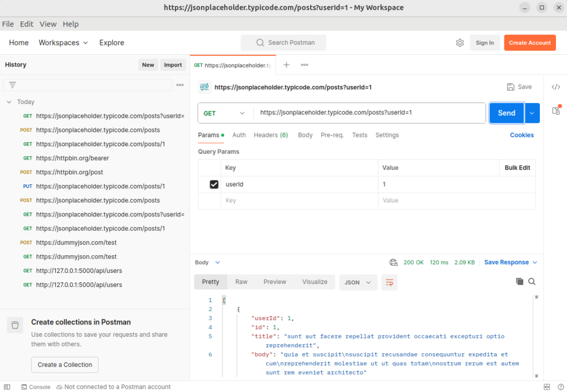Screen dimensions: 567x392
Task: Expand the response Body dropdown
Action: pyautogui.click(x=207, y=262)
